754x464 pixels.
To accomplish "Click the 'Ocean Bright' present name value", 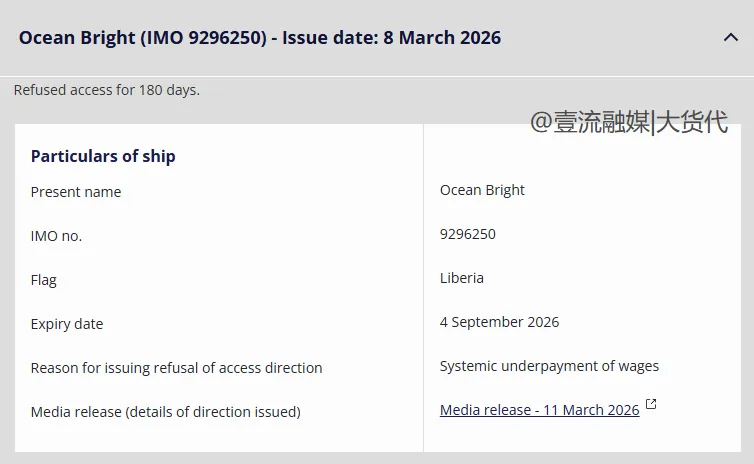I will click(x=482, y=190).
